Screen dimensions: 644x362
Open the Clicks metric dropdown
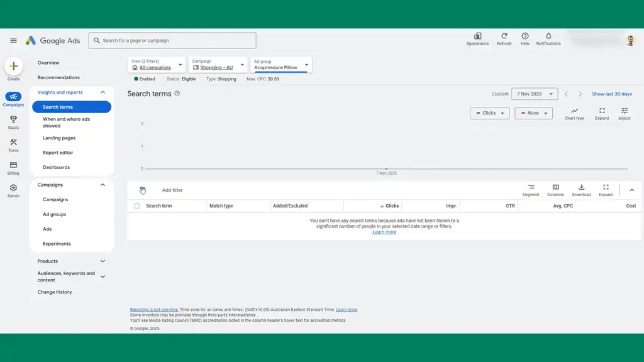[x=489, y=113]
